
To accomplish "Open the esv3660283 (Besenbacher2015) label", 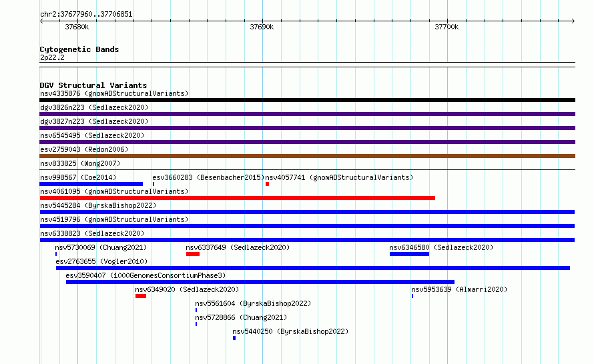I will point(208,177).
